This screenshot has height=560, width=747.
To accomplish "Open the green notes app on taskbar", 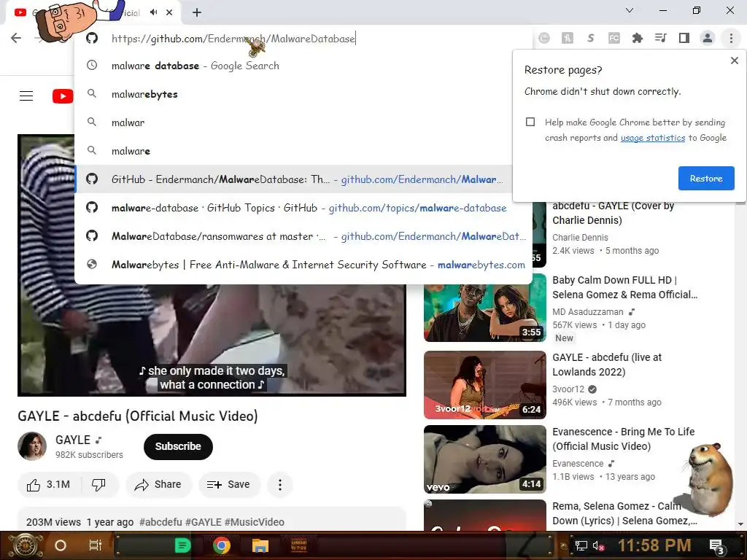I will (182, 545).
